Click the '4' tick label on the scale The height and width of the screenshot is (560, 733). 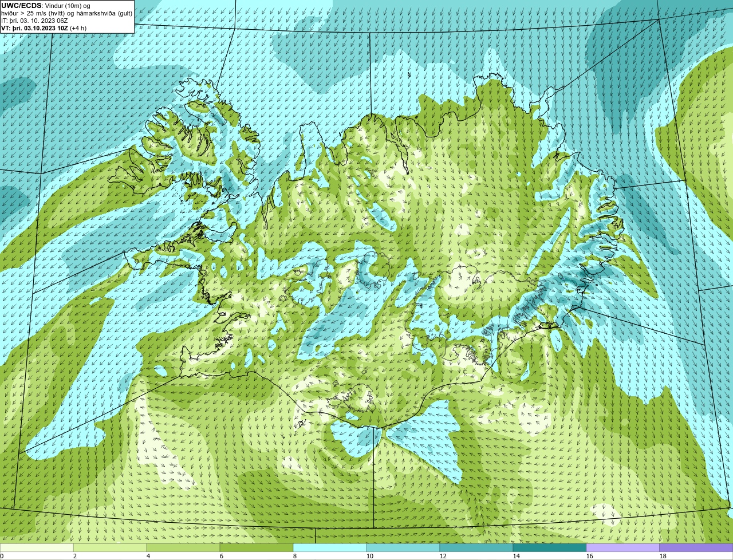point(148,556)
